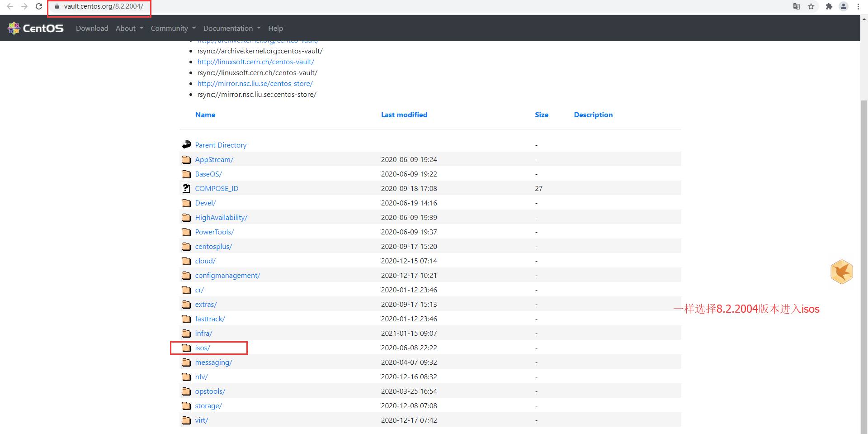The height and width of the screenshot is (434, 868).
Task: Open the infra/ directory link
Action: coord(204,333)
